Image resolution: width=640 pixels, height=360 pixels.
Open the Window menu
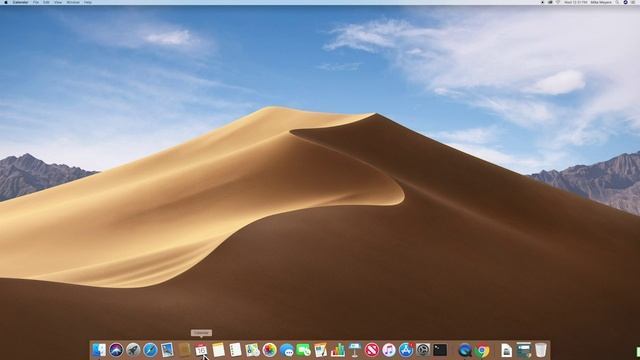point(73,2)
